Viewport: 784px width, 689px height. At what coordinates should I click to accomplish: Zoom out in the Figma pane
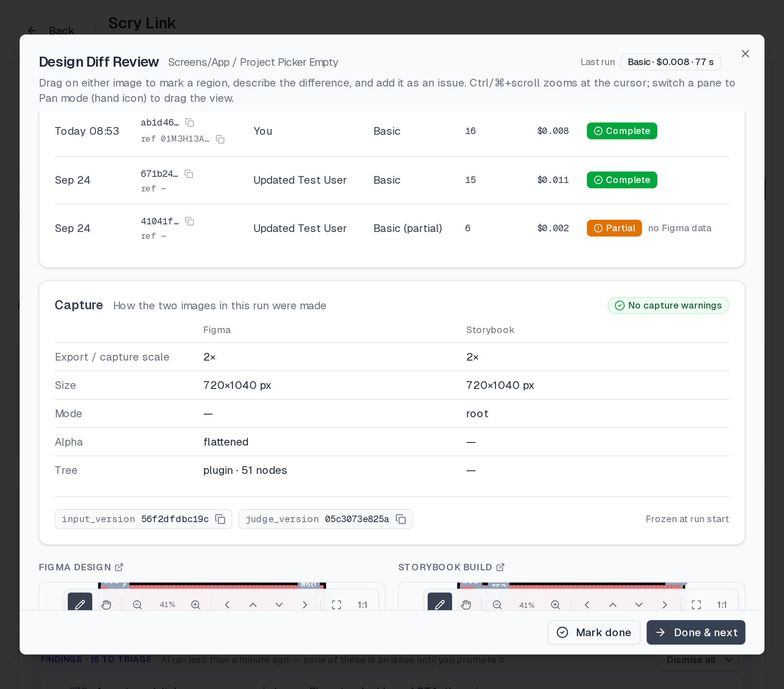(x=137, y=605)
